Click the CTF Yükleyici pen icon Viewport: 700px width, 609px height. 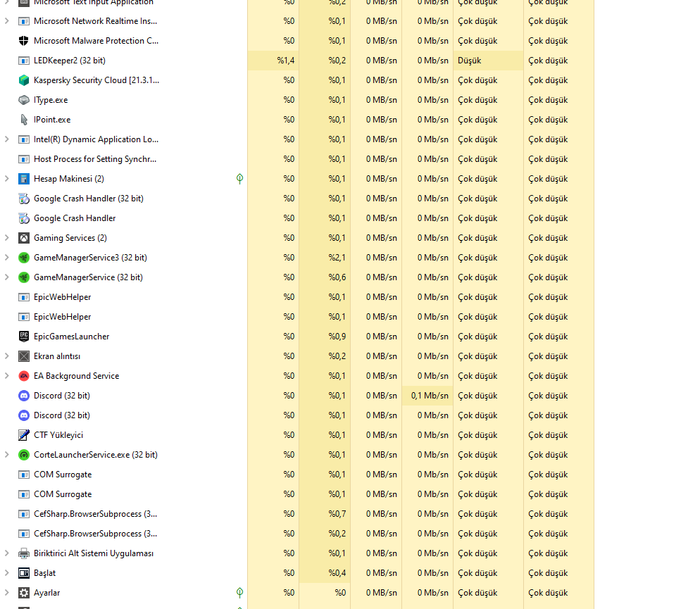click(24, 435)
